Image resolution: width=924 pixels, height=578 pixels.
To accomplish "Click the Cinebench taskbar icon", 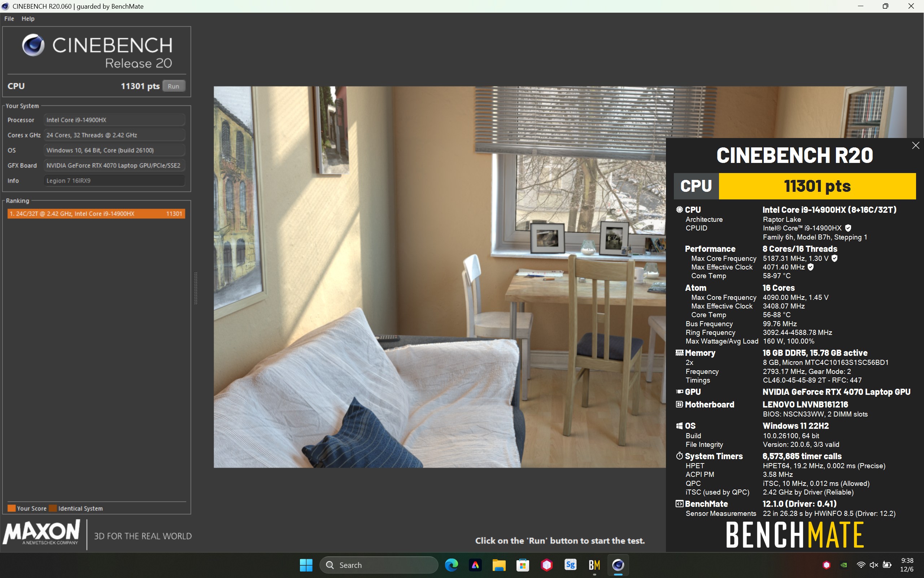I will point(618,565).
